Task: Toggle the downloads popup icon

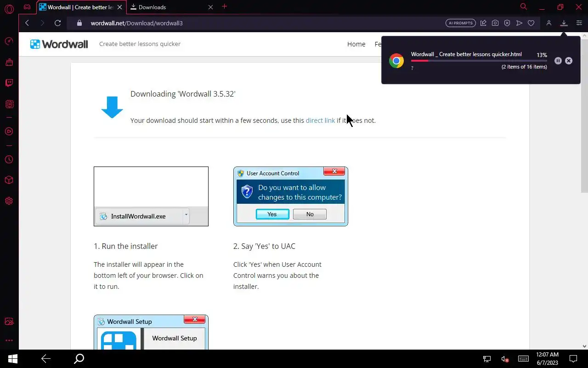Action: [x=564, y=23]
